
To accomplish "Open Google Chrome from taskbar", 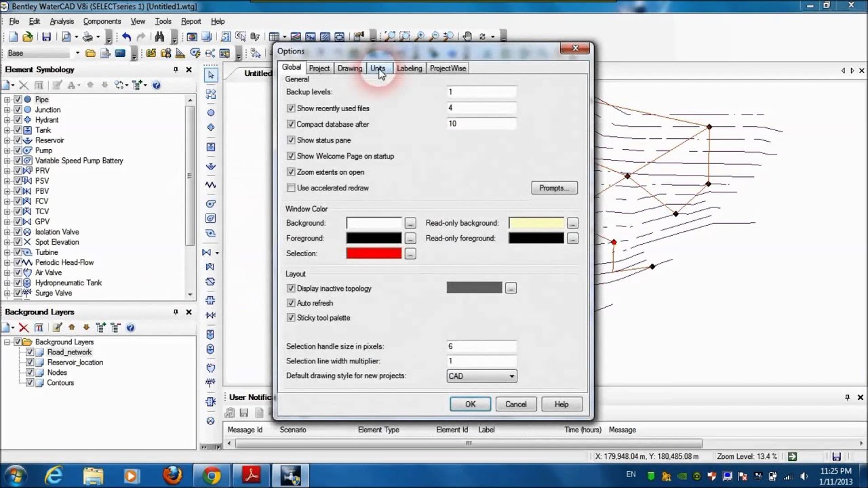I will [x=212, y=475].
